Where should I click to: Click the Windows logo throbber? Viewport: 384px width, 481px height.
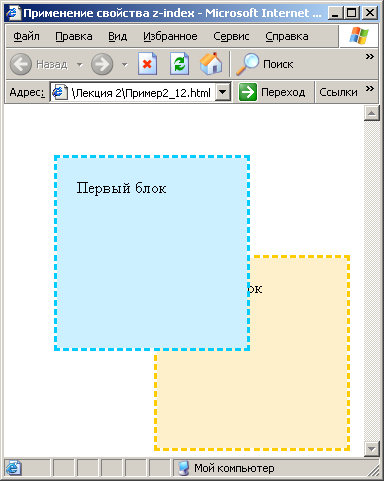click(x=359, y=36)
